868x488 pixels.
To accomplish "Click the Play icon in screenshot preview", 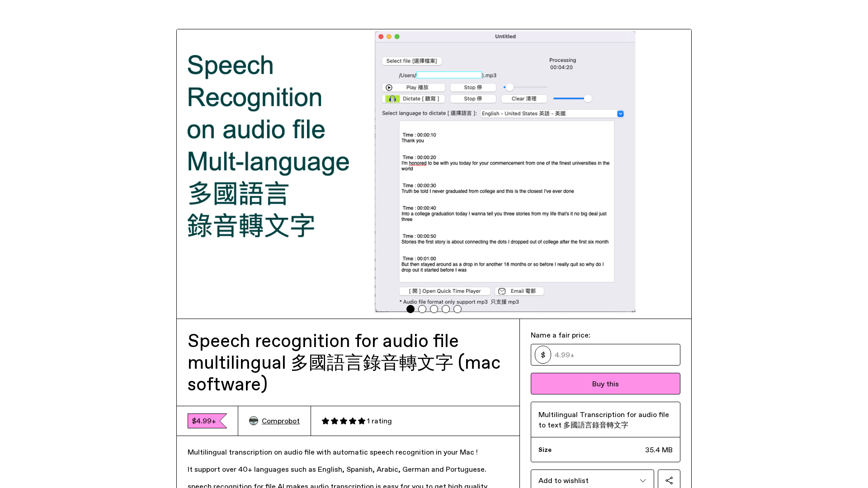I will (389, 88).
